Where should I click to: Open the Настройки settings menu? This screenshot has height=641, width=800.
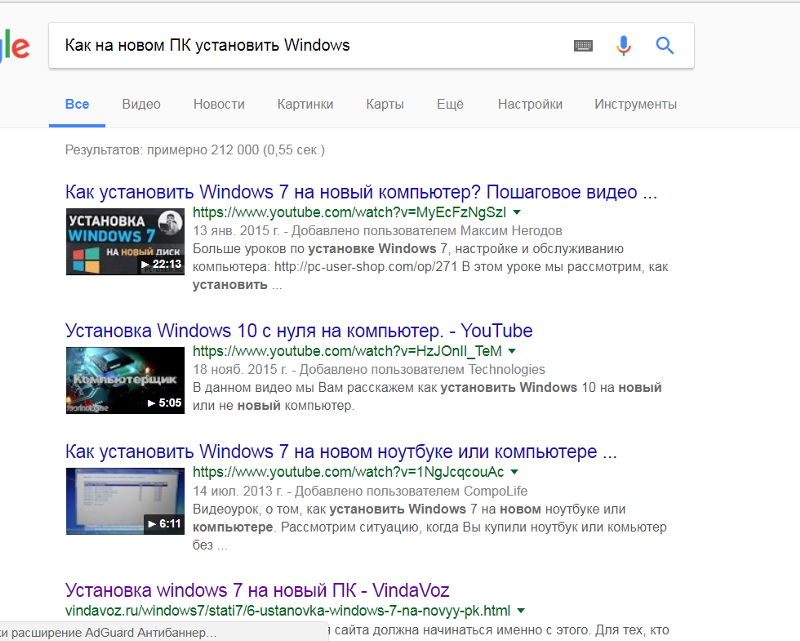530,105
